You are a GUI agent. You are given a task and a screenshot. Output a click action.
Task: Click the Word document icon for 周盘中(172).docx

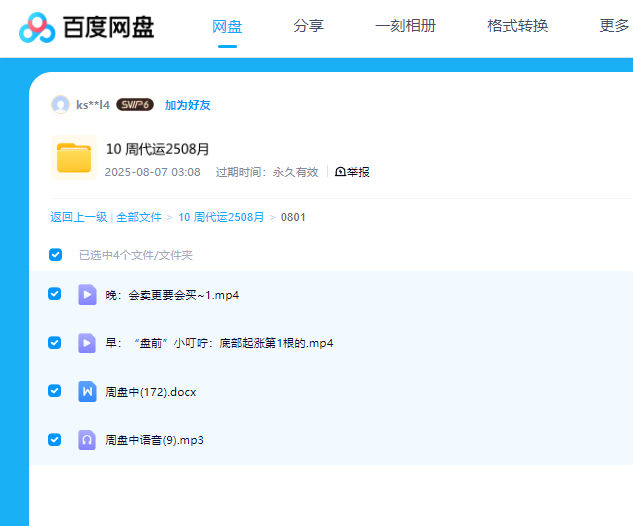click(x=87, y=391)
